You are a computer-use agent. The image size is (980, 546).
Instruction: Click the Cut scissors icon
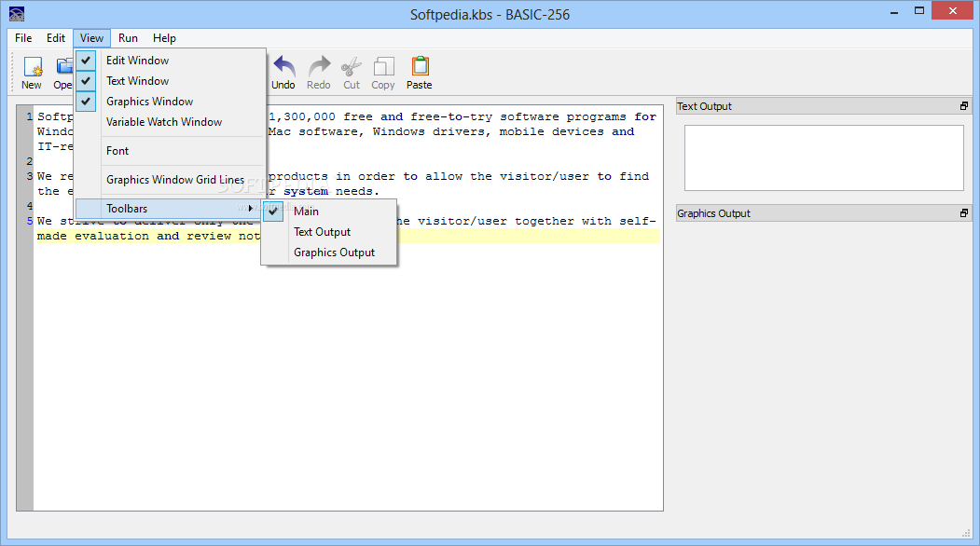point(352,66)
